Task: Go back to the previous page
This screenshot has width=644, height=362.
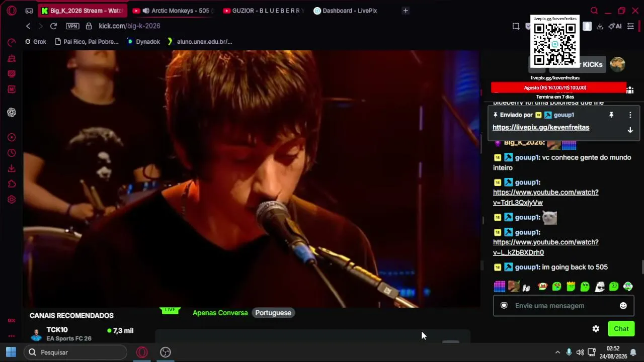Action: pyautogui.click(x=28, y=26)
